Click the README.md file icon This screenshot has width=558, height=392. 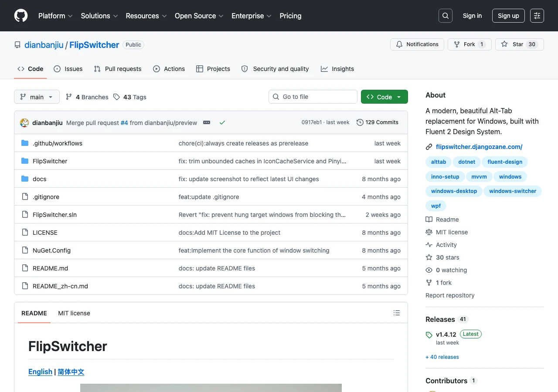25,268
